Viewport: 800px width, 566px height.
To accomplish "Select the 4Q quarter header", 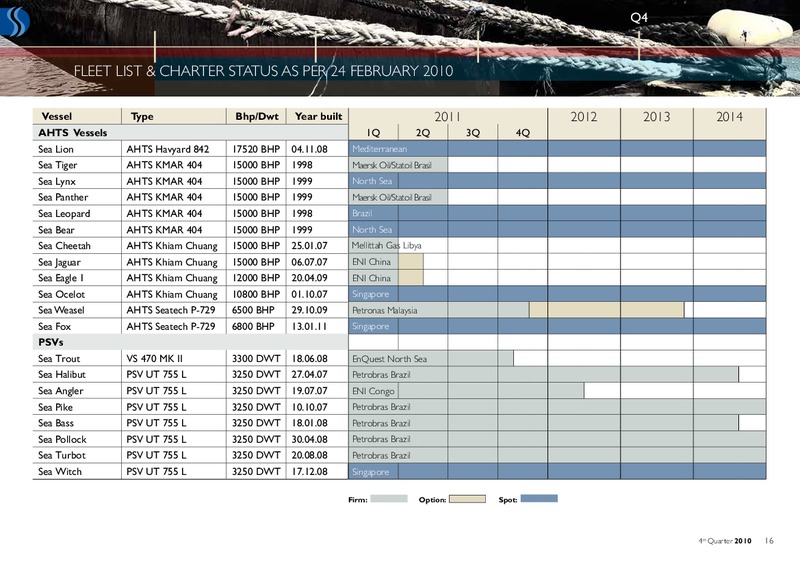I will [x=522, y=133].
